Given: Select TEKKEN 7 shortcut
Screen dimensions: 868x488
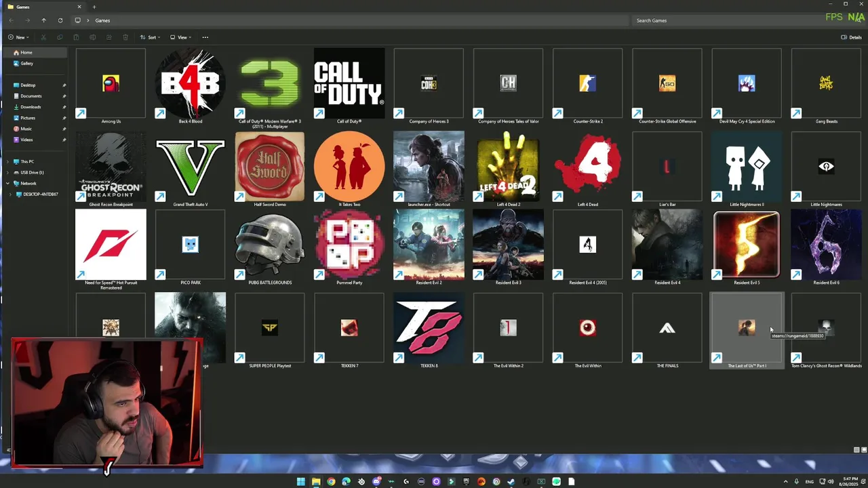Looking at the screenshot, I should coord(349,331).
